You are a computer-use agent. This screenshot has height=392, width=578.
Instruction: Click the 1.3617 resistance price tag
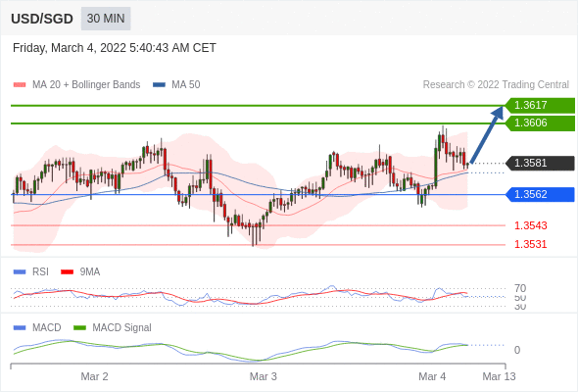coord(540,105)
